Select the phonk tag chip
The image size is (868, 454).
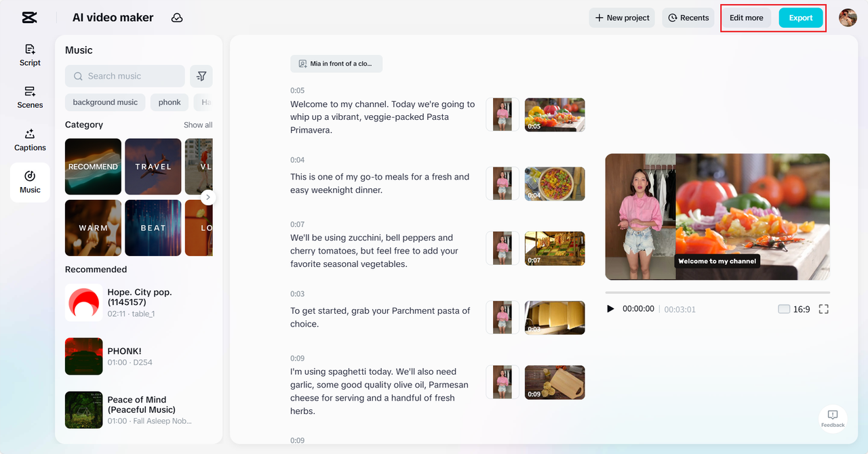click(x=170, y=102)
